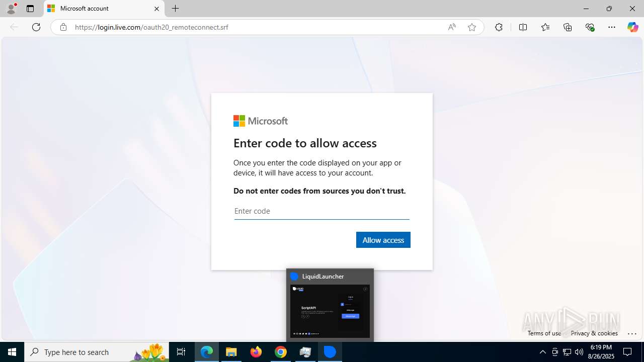Open a new tab with plus button
This screenshot has width=644, height=362.
(175, 9)
